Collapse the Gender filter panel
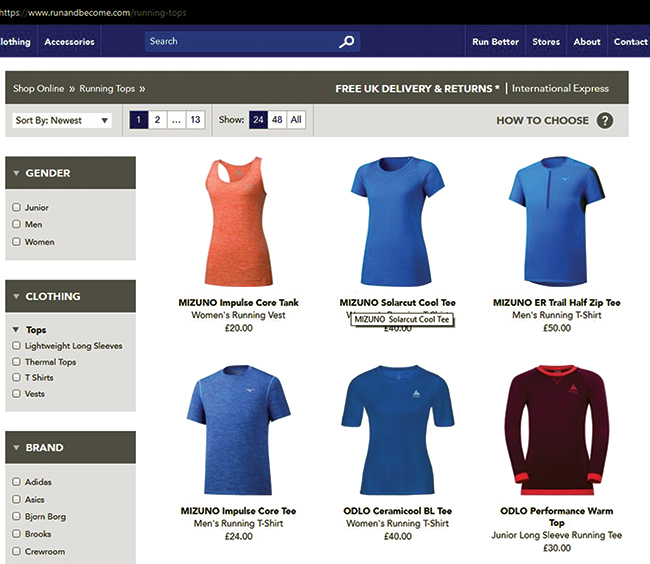Screen dimensions: 650x564 click(16, 173)
